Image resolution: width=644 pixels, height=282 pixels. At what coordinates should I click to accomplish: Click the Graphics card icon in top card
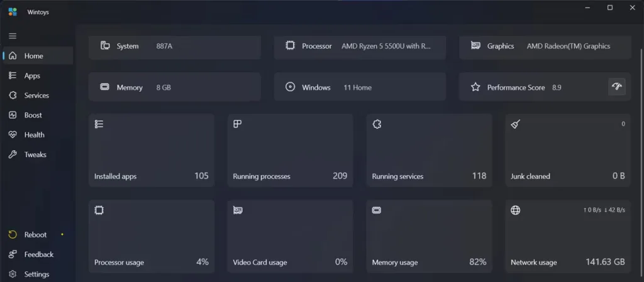(475, 45)
